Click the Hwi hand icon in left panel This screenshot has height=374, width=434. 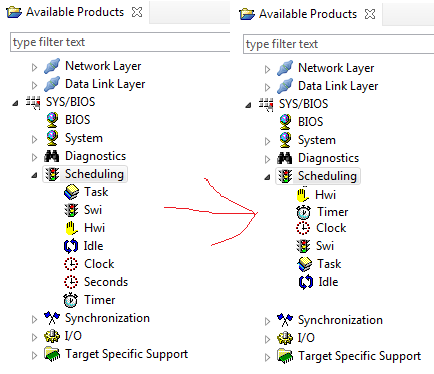pyautogui.click(x=71, y=228)
